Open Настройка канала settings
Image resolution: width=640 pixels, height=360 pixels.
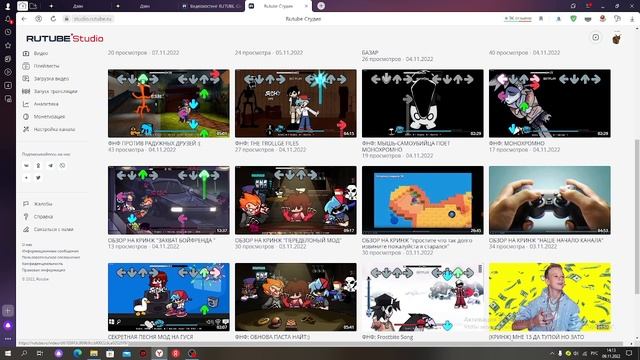[49, 129]
